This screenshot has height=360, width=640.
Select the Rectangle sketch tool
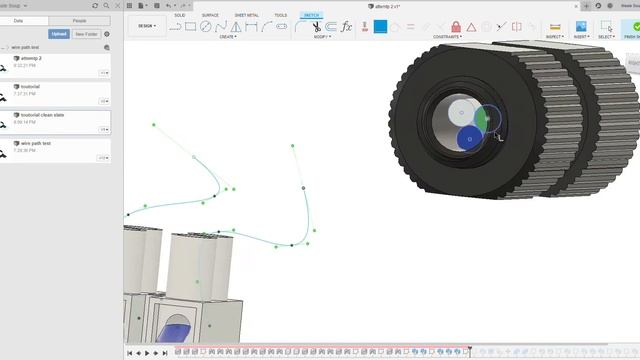click(191, 27)
